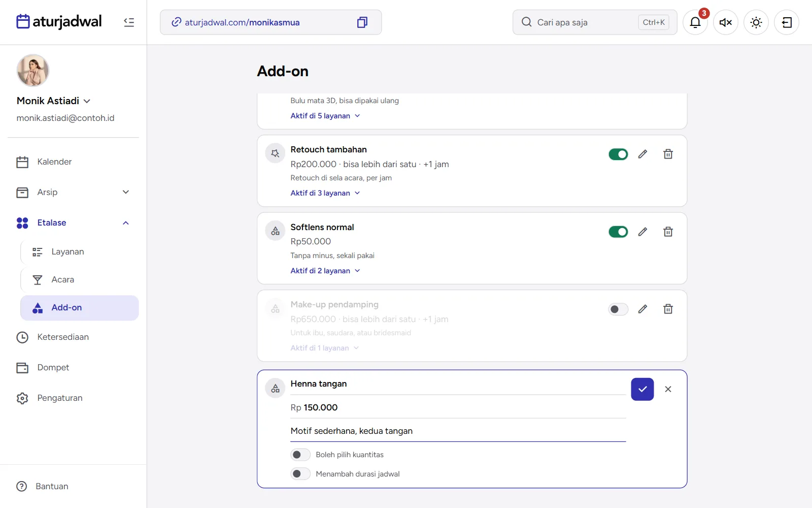812x508 pixels.
Task: Cancel editing Henna tangan
Action: coord(668,389)
